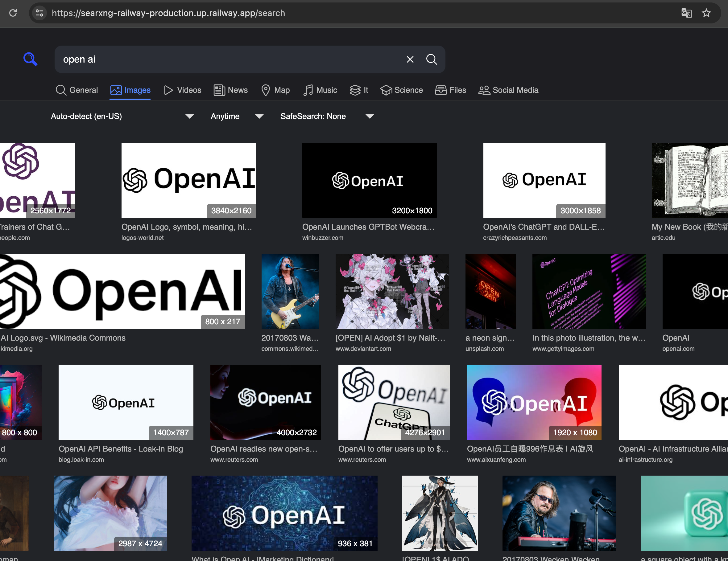Click the www.gettyimages.com source link
The width and height of the screenshot is (728, 561).
[x=563, y=349]
